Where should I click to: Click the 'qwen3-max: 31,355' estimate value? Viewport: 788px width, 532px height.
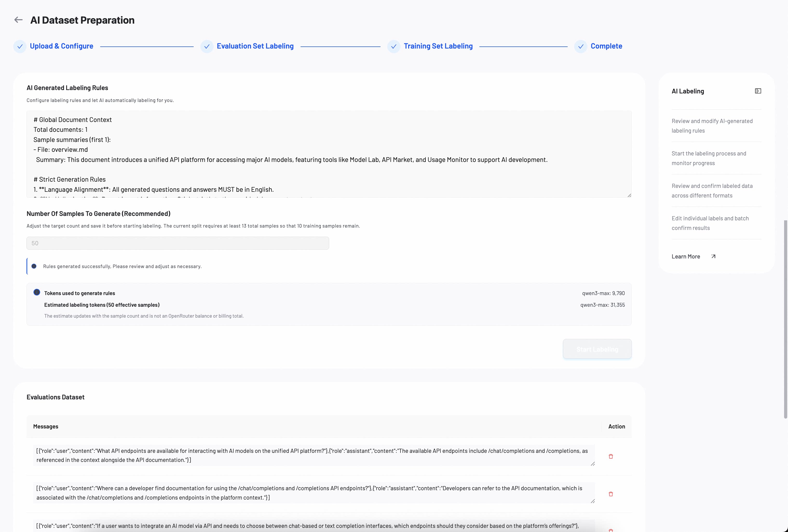[602, 305]
